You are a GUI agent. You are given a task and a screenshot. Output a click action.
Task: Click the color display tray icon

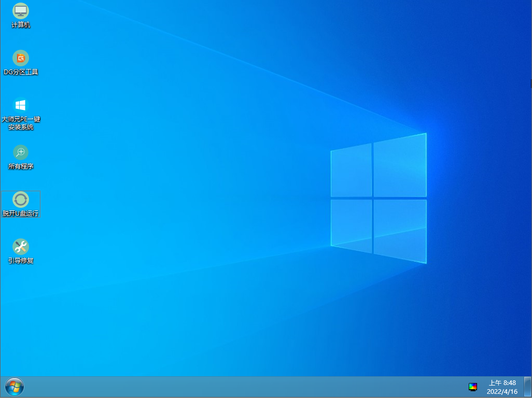click(x=472, y=387)
